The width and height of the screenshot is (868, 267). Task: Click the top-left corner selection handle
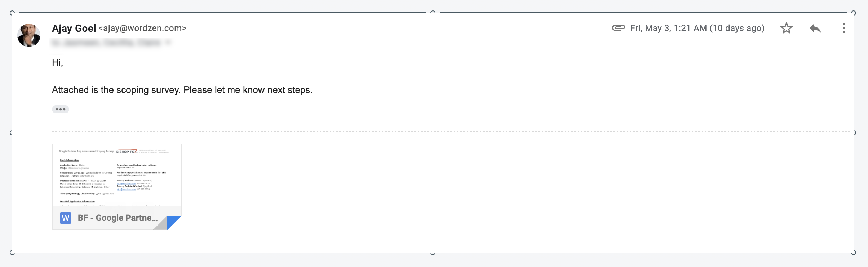coord(12,13)
